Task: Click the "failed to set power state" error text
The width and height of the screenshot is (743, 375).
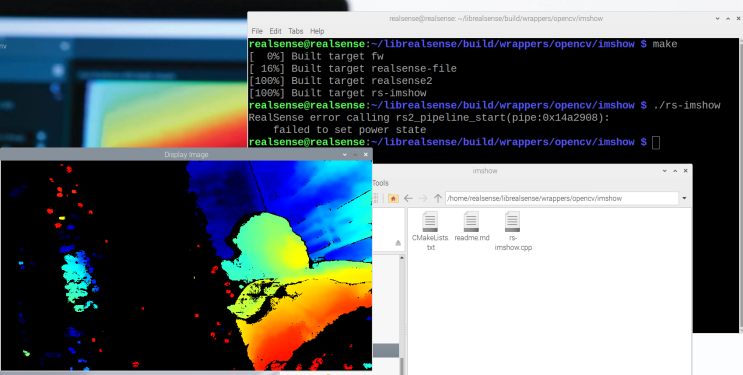Action: [349, 130]
